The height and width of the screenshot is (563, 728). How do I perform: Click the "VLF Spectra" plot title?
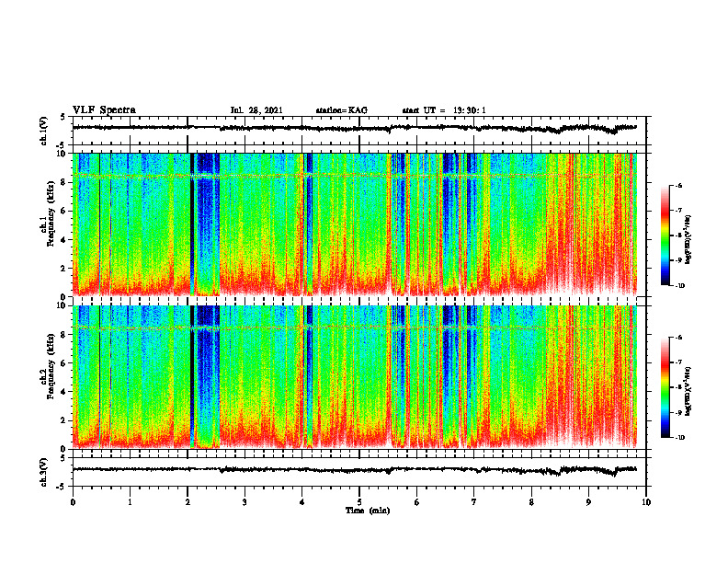click(104, 110)
